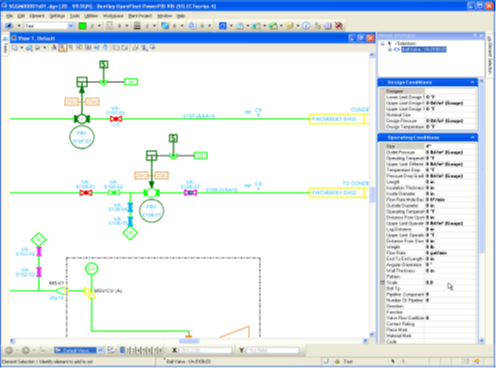
Task: Select the red valve VA-0107-03 on the upper pipeline
Action: coord(116,119)
